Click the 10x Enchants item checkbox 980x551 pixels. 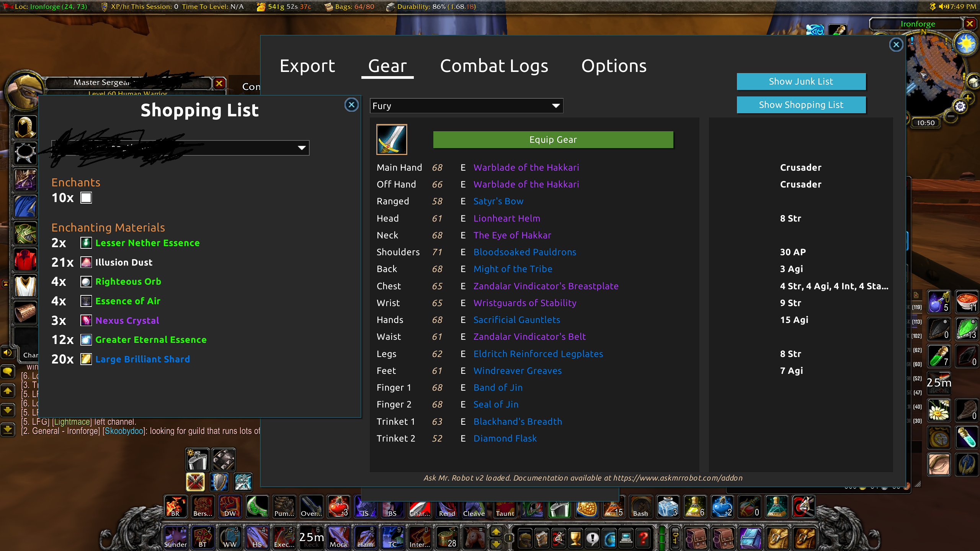click(86, 198)
